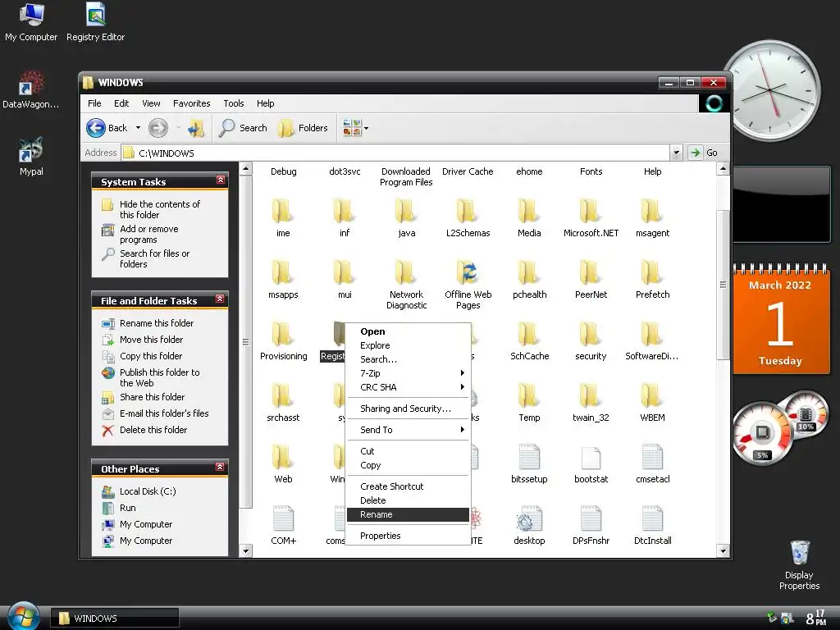Choose Delete in the context menu
This screenshot has height=630, width=840.
[409, 500]
